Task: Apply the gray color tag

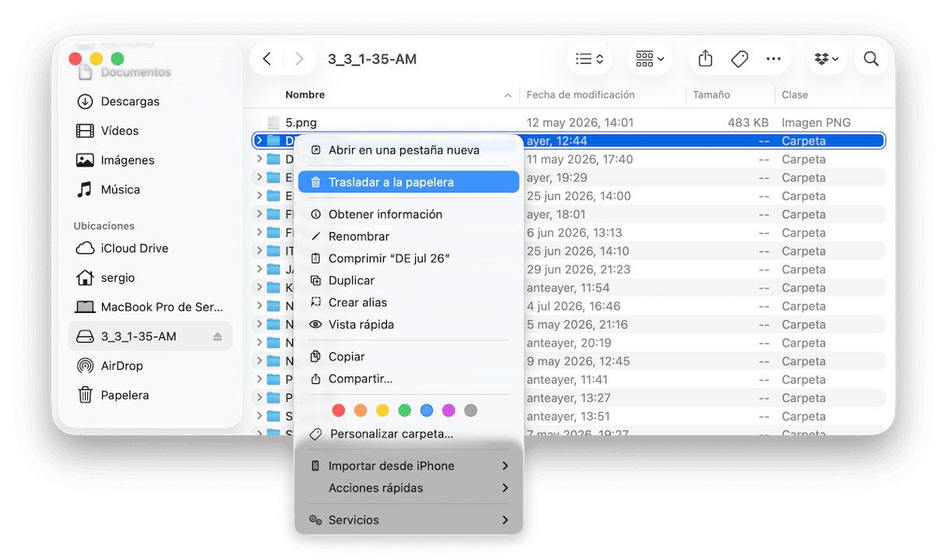Action: [470, 410]
